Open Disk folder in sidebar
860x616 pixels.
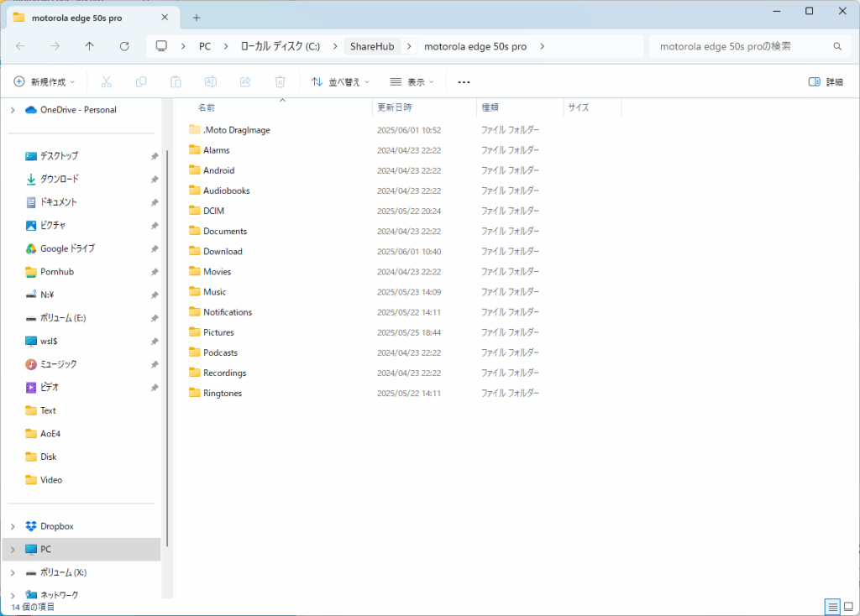tap(41, 457)
